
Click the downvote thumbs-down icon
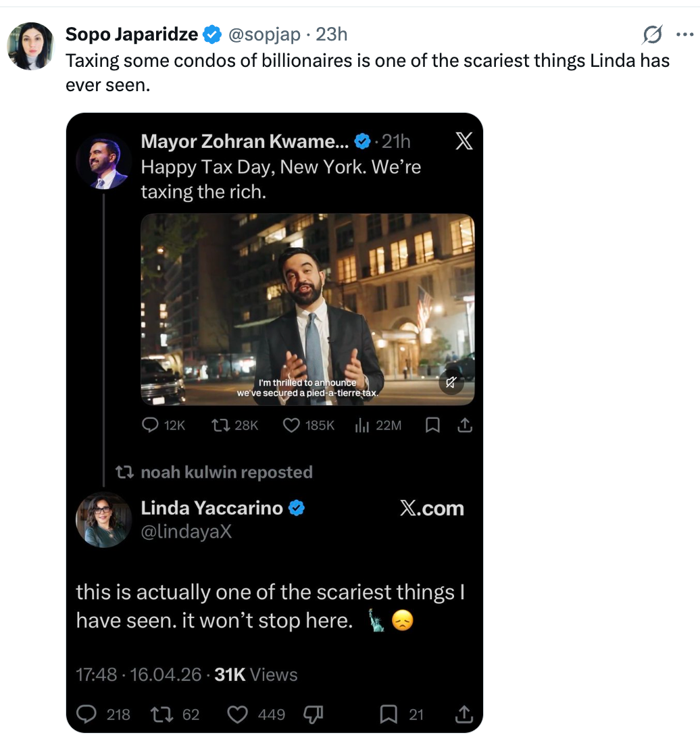(314, 714)
